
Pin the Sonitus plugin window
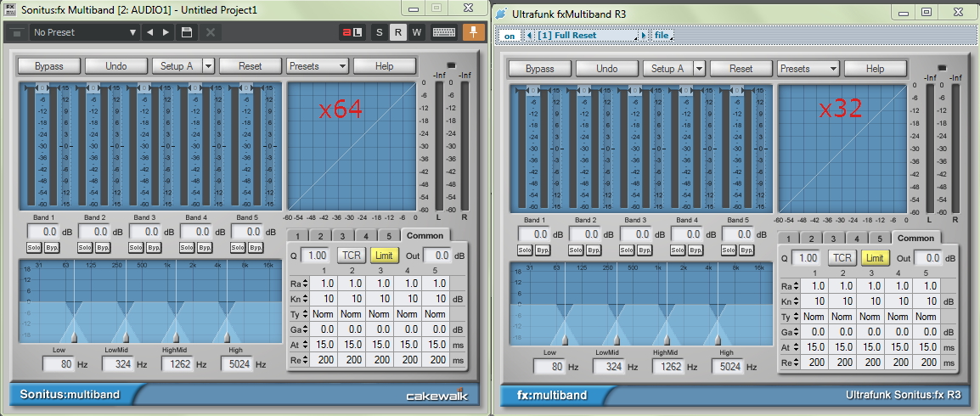[x=474, y=32]
